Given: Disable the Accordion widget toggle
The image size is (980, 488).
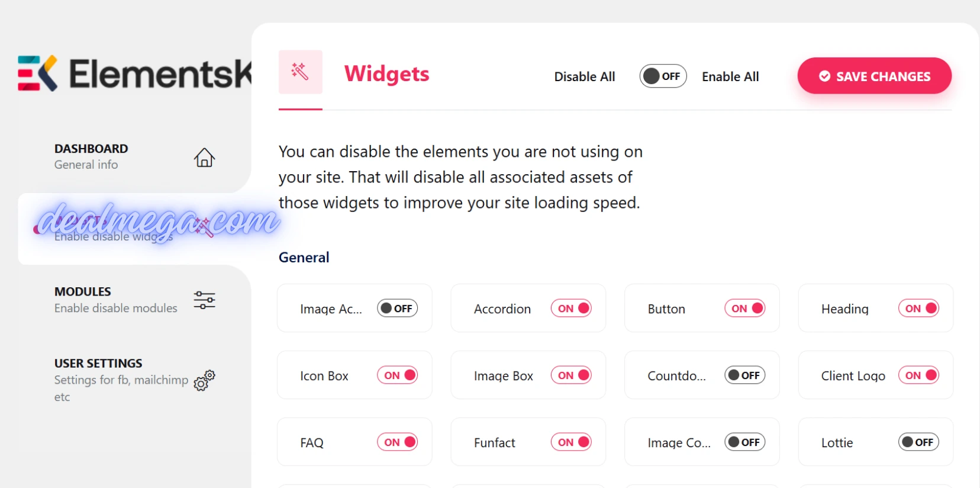Looking at the screenshot, I should click(571, 309).
